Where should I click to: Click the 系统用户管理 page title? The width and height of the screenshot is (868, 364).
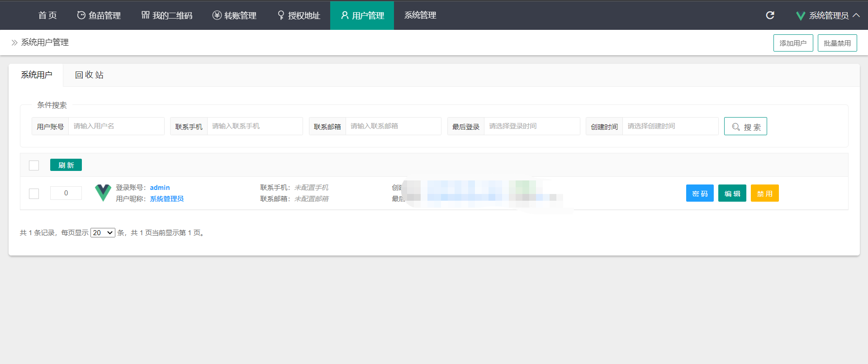pyautogui.click(x=45, y=43)
